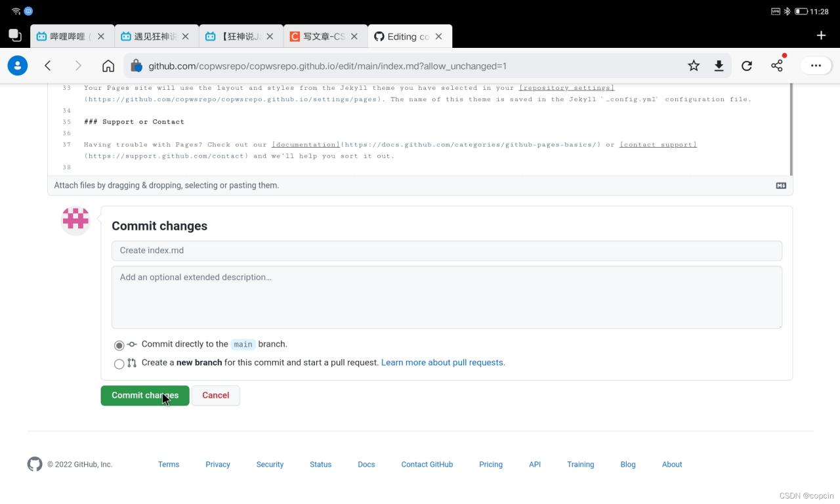Image resolution: width=840 pixels, height=504 pixels.
Task: Select commit directly to main branch
Action: (x=119, y=345)
